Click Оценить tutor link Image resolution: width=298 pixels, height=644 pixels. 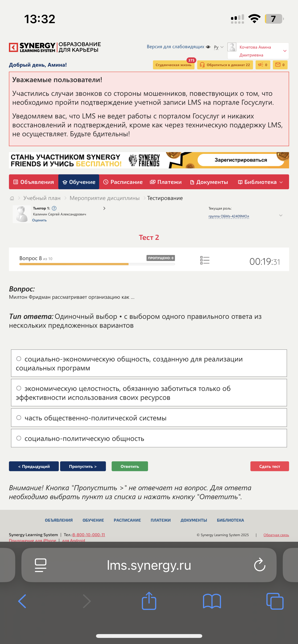coord(39,220)
